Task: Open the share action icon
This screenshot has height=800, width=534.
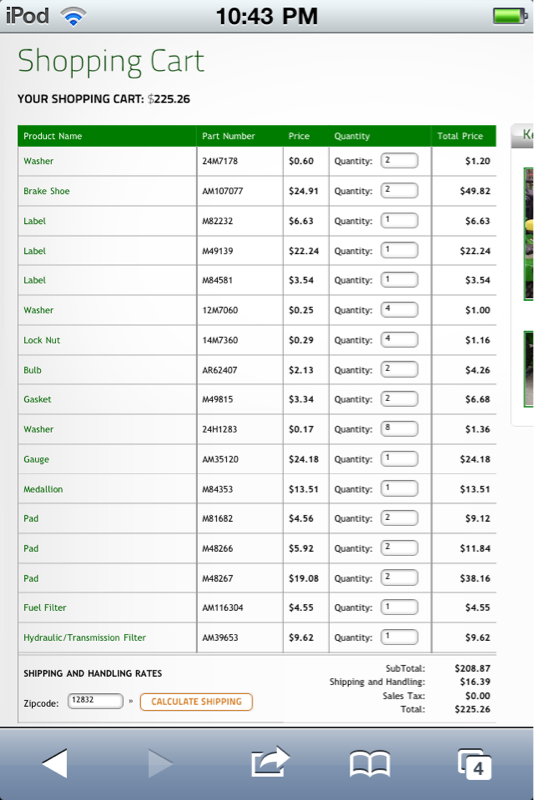Action: click(x=270, y=762)
